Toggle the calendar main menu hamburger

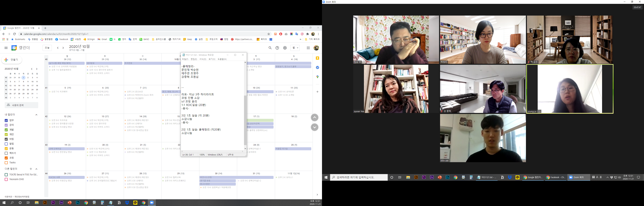pyautogui.click(x=6, y=48)
